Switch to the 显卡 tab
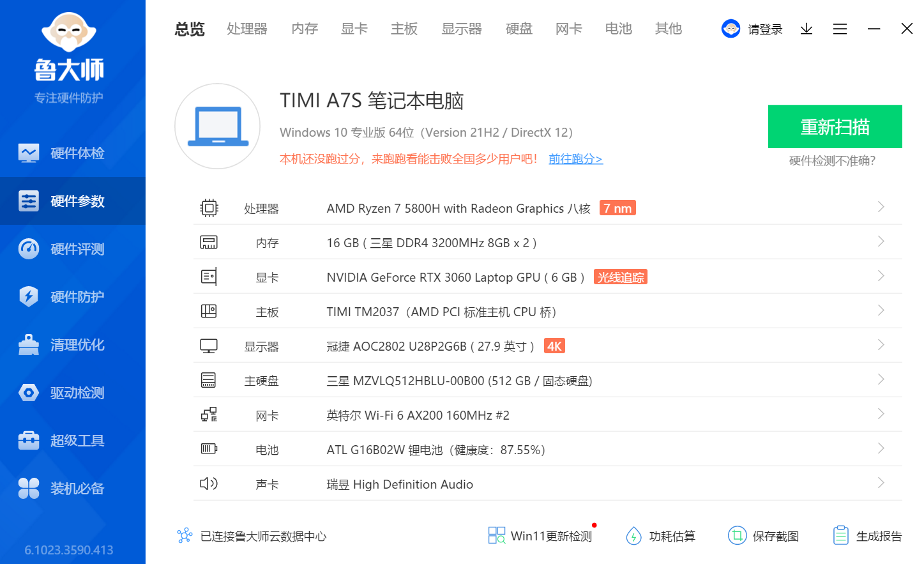924x564 pixels. (354, 29)
